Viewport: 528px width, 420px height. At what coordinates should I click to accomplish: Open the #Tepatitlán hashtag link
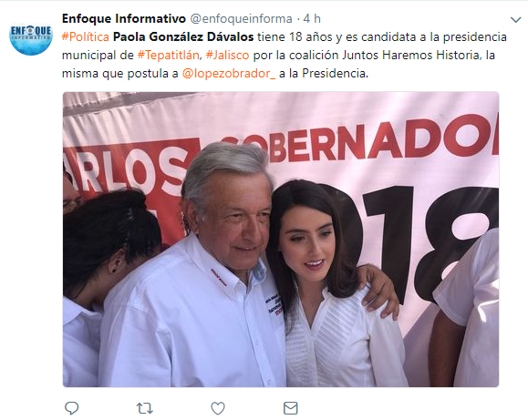tap(169, 55)
